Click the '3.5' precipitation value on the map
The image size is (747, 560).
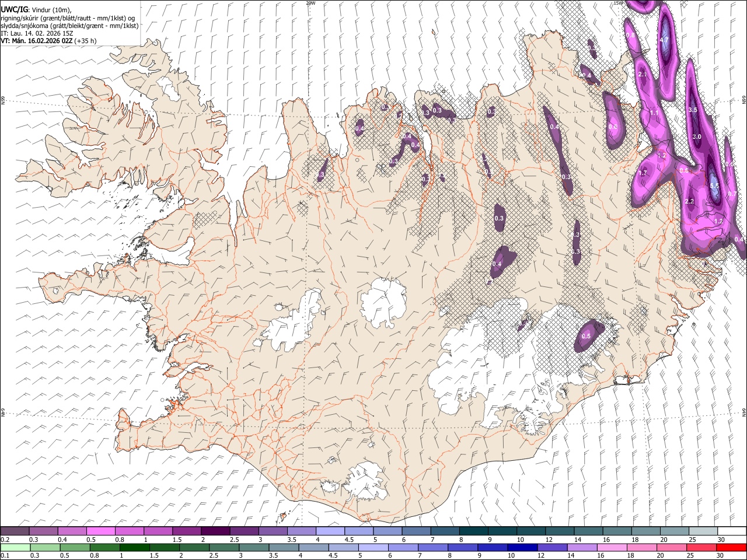693,110
